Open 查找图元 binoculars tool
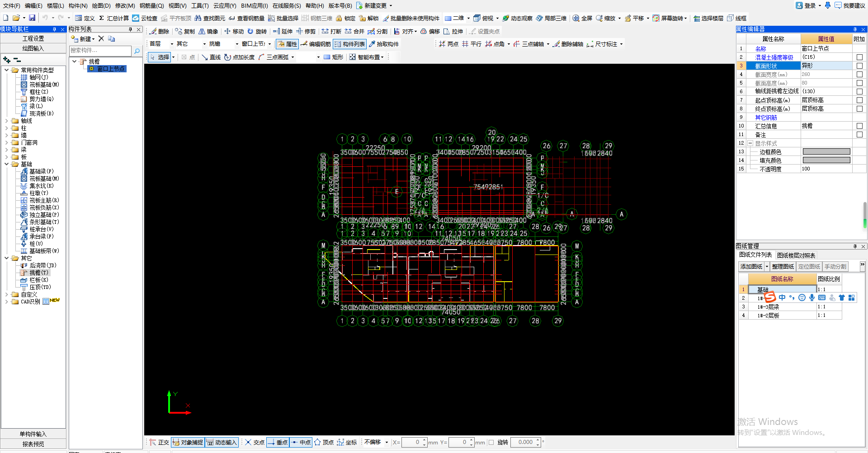The width and height of the screenshot is (868, 453). coord(210,18)
